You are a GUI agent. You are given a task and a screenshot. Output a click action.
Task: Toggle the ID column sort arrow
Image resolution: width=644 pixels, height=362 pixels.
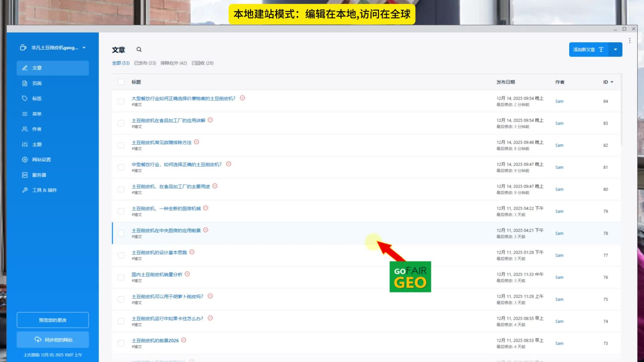(612, 82)
